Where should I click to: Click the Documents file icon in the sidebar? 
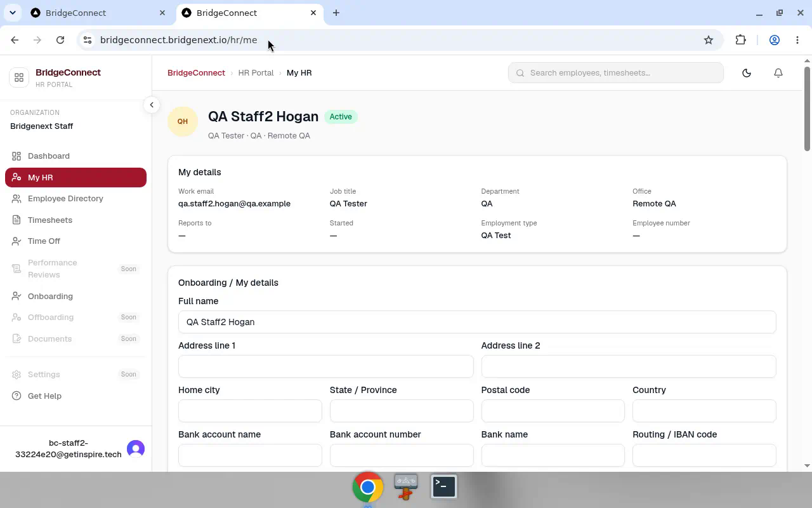tap(16, 339)
